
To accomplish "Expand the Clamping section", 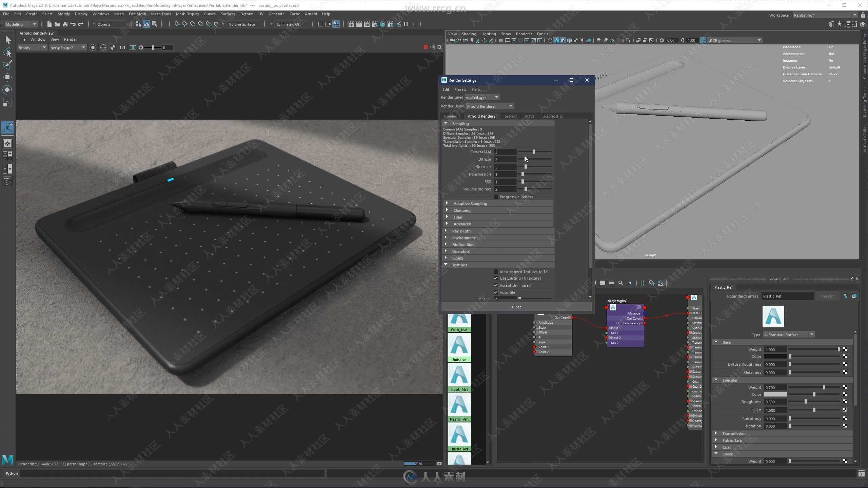I will point(498,210).
